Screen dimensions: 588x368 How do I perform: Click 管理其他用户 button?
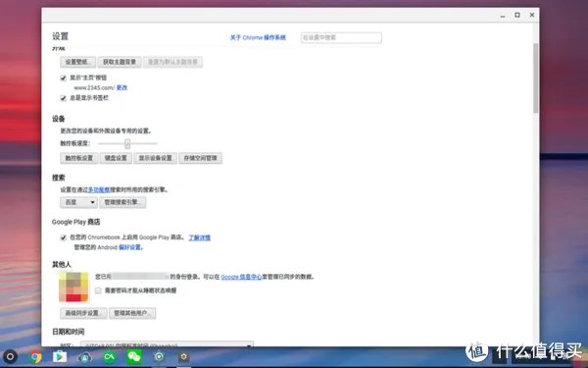pos(132,313)
